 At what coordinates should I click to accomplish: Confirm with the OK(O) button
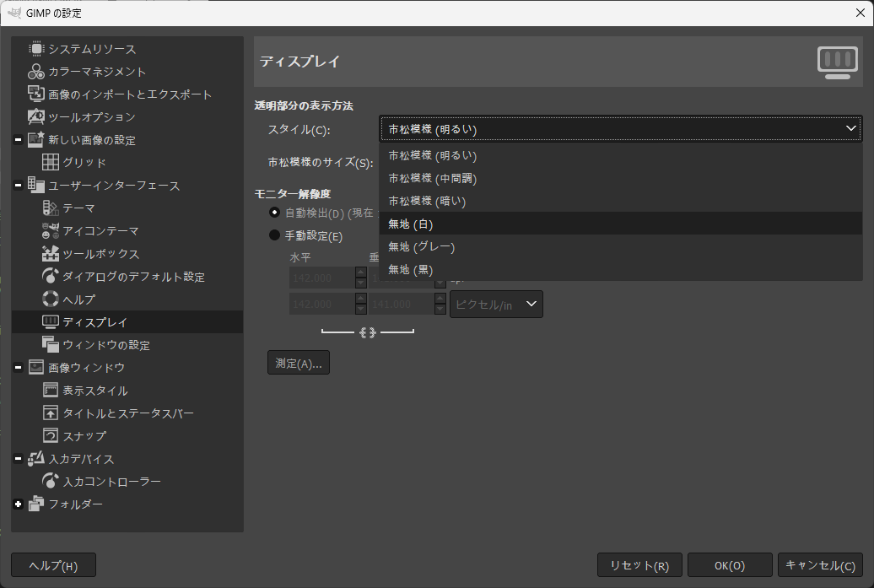coord(730,565)
